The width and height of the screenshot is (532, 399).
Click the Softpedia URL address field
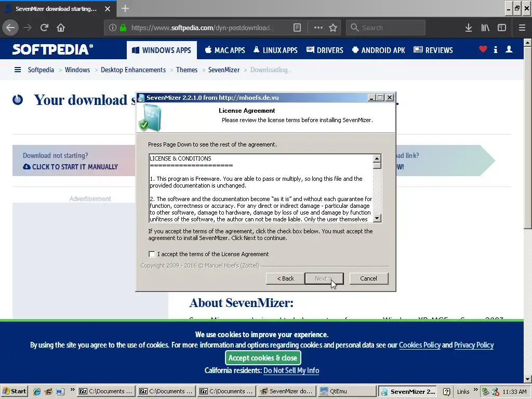pyautogui.click(x=201, y=28)
